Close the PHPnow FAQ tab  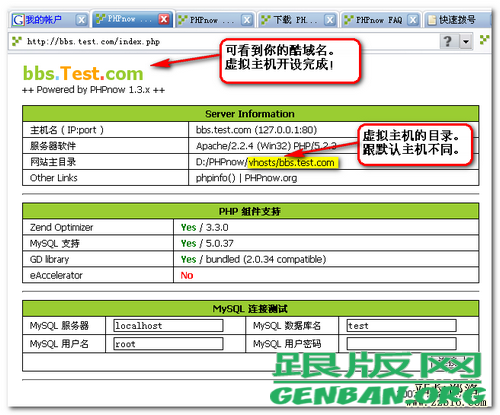pyautogui.click(x=413, y=20)
